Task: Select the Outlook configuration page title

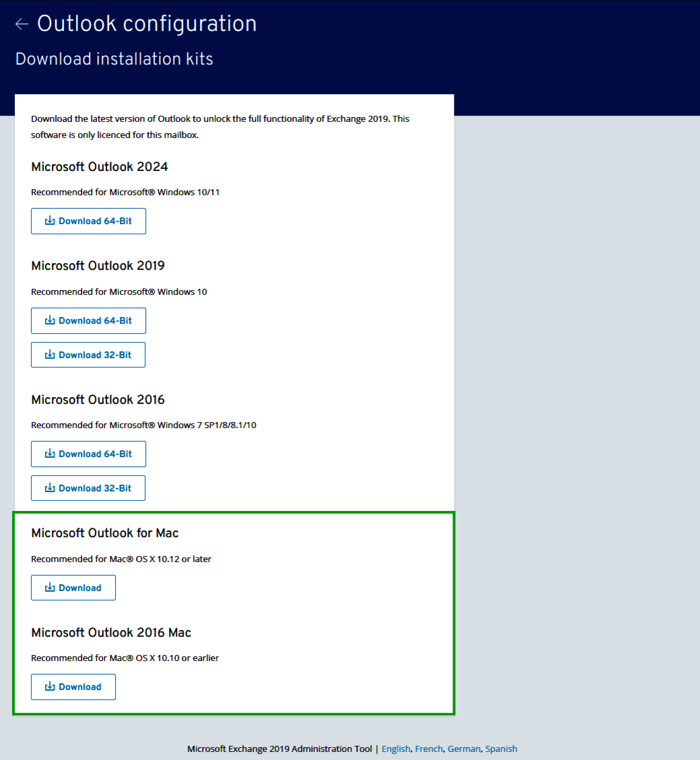Action: coord(147,24)
